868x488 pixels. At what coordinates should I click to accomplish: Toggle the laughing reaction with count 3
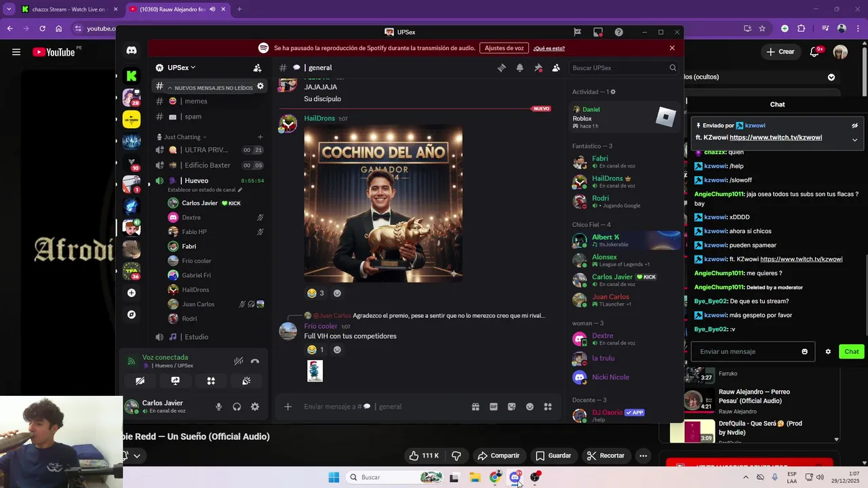click(315, 293)
